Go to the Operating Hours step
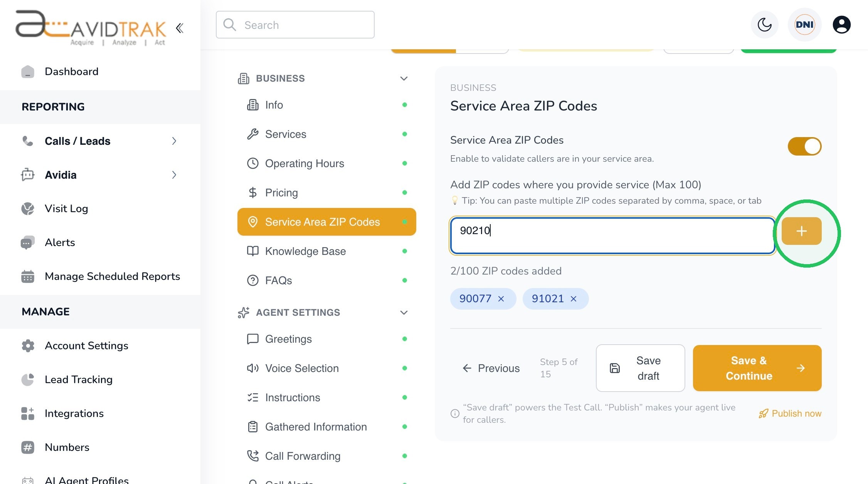The width and height of the screenshot is (868, 484). tap(327, 163)
